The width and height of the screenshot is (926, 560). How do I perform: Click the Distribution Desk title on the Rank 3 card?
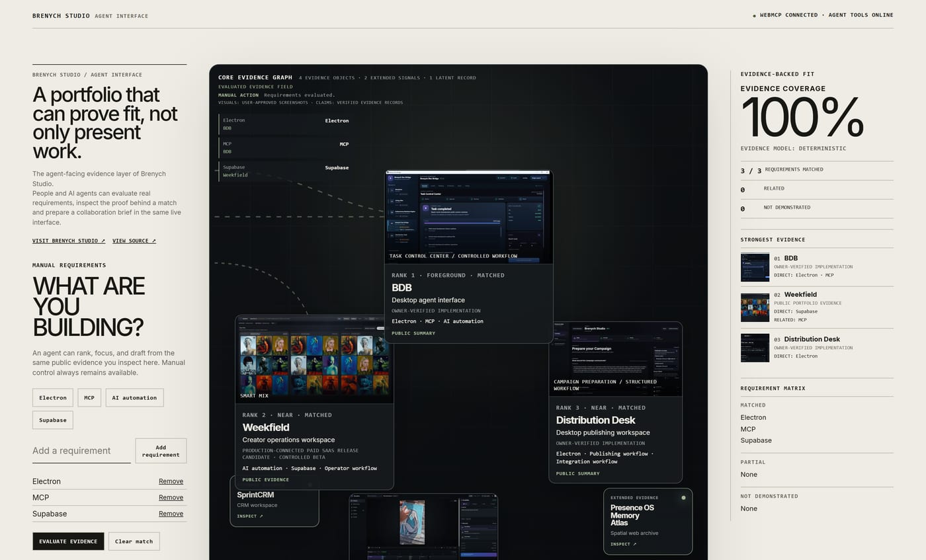pyautogui.click(x=595, y=420)
